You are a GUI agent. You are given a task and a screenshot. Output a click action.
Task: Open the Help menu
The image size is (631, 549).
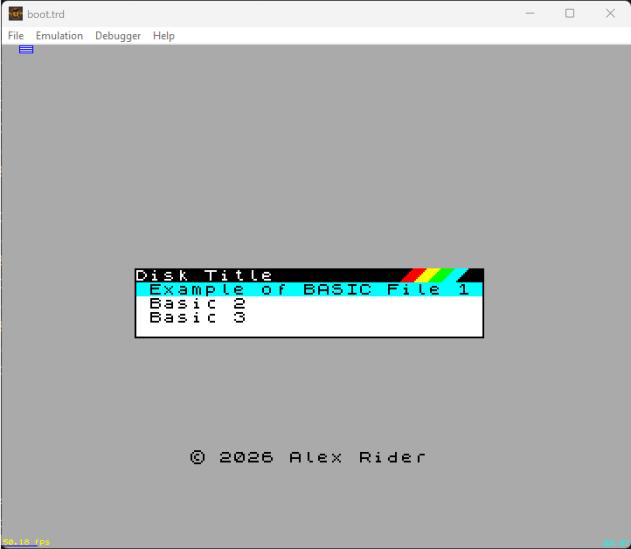click(163, 36)
